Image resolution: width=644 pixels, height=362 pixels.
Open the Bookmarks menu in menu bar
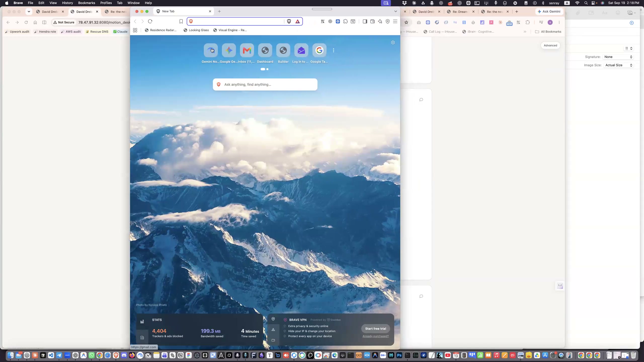click(x=87, y=3)
